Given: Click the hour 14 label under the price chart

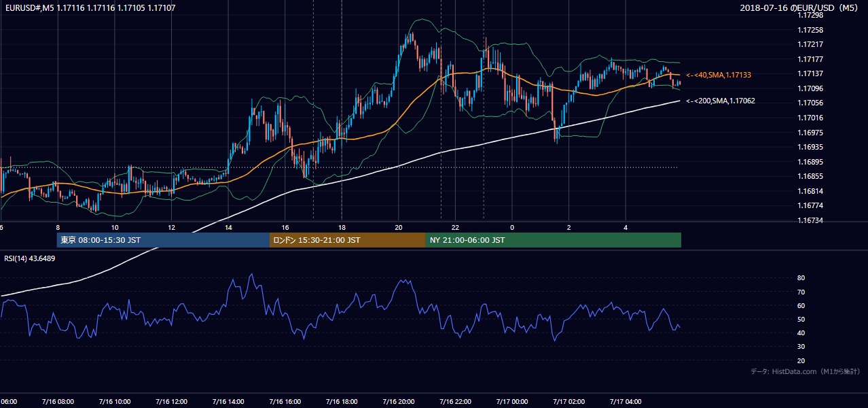Looking at the screenshot, I should (x=228, y=227).
